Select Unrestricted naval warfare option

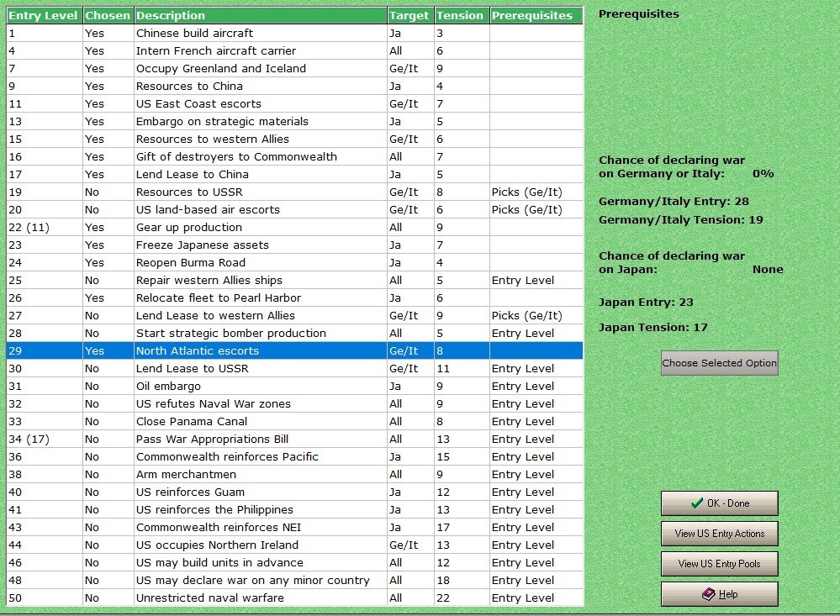pyautogui.click(x=294, y=598)
